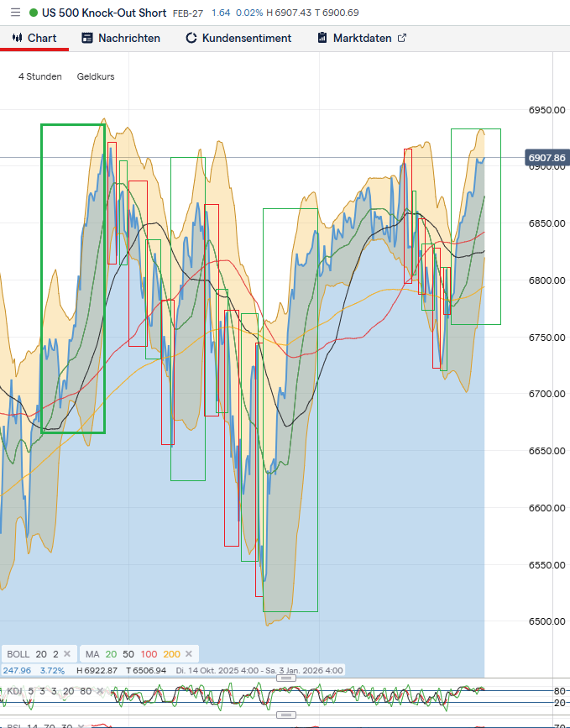Click the T 6506.94 range low value
Image resolution: width=570 pixels, height=728 pixels.
(146, 670)
